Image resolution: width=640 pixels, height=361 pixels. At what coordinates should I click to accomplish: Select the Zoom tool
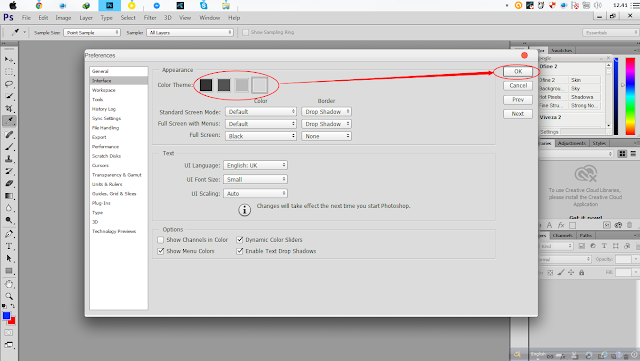[9, 296]
